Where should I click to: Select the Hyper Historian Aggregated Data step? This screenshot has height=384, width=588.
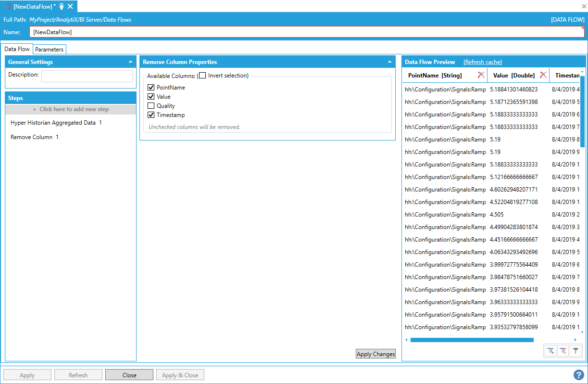[x=56, y=123]
